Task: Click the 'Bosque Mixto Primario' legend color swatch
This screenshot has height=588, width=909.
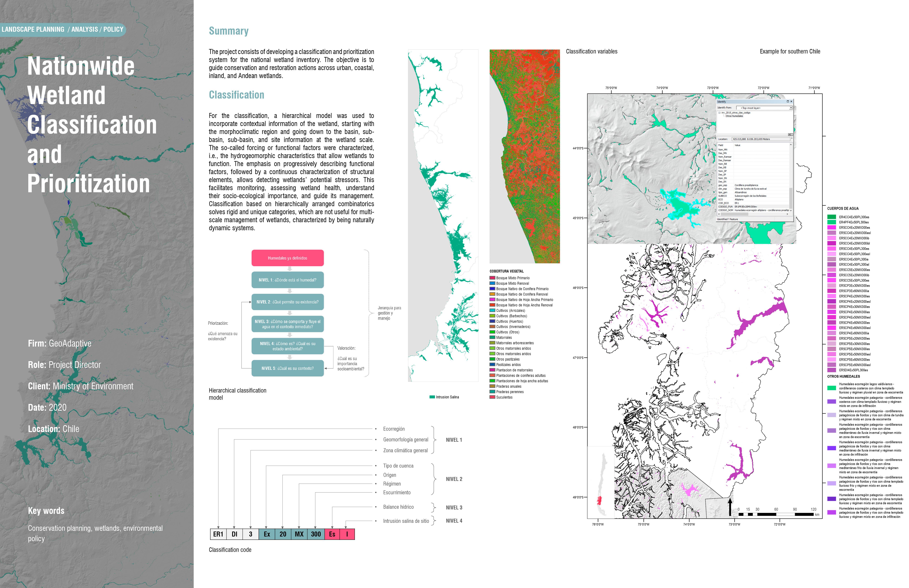Action: 492,278
